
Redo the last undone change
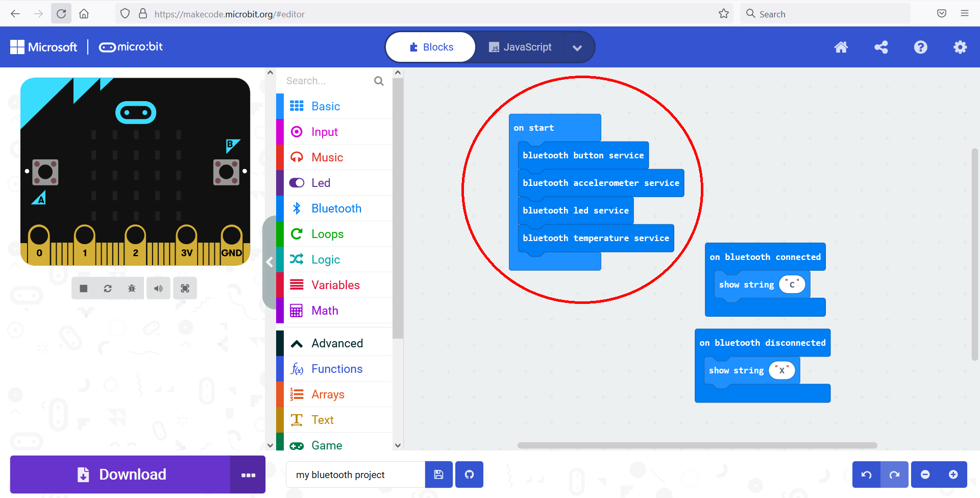(894, 475)
